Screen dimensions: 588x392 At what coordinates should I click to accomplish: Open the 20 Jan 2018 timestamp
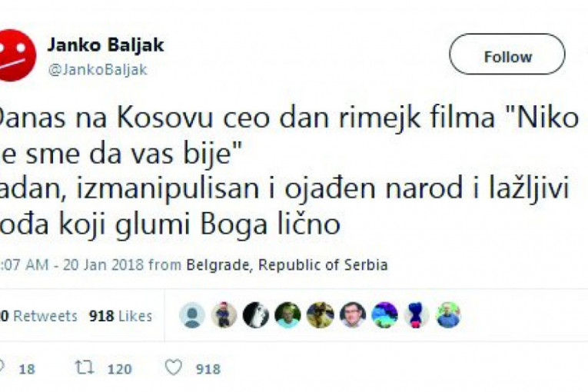(x=103, y=265)
